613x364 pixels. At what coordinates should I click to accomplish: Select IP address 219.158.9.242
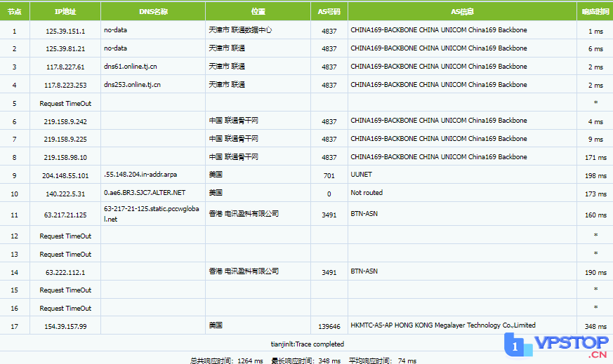point(65,122)
